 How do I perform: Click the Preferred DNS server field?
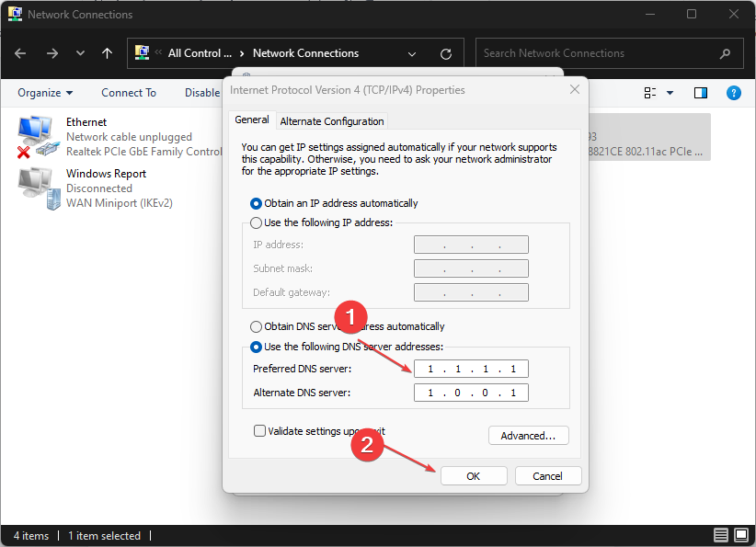[471, 369]
